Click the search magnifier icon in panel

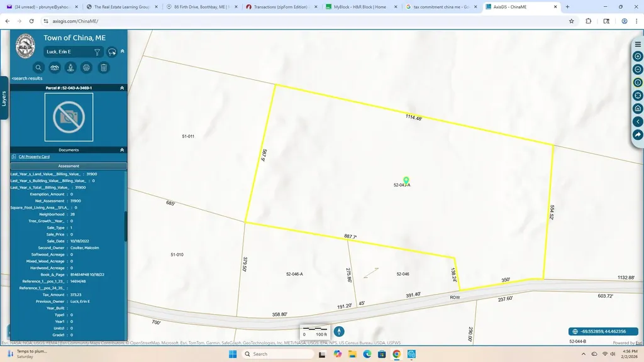click(38, 68)
